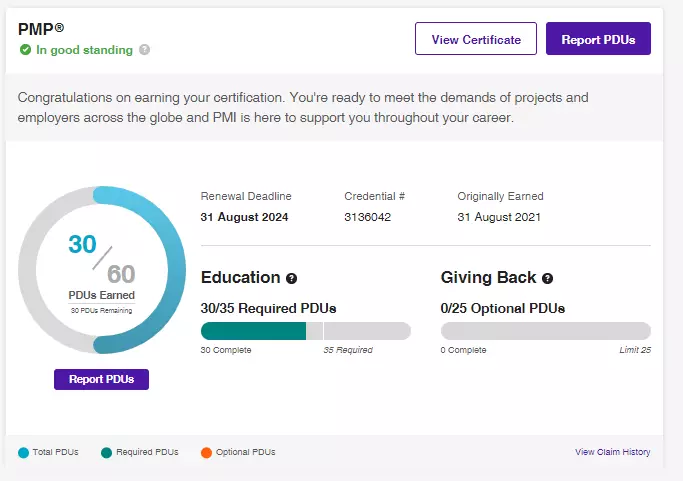
Task: Click the PMP® certification title
Action: (40, 29)
